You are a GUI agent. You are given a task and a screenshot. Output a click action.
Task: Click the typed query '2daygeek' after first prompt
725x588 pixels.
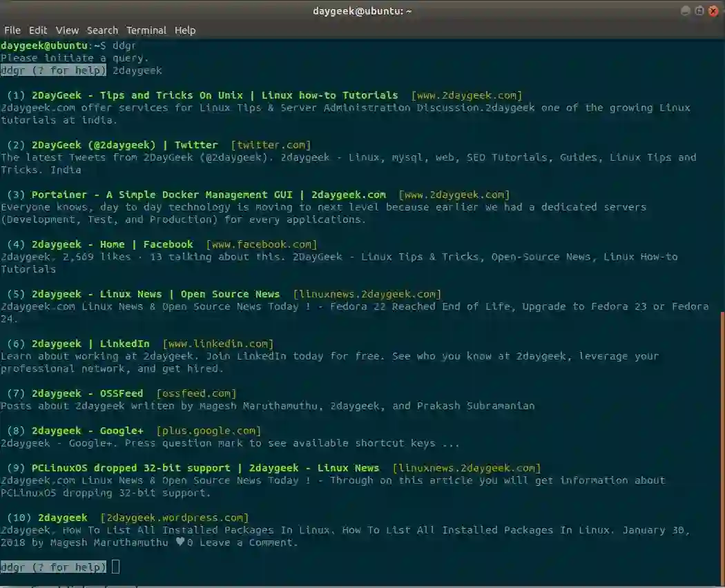point(137,70)
